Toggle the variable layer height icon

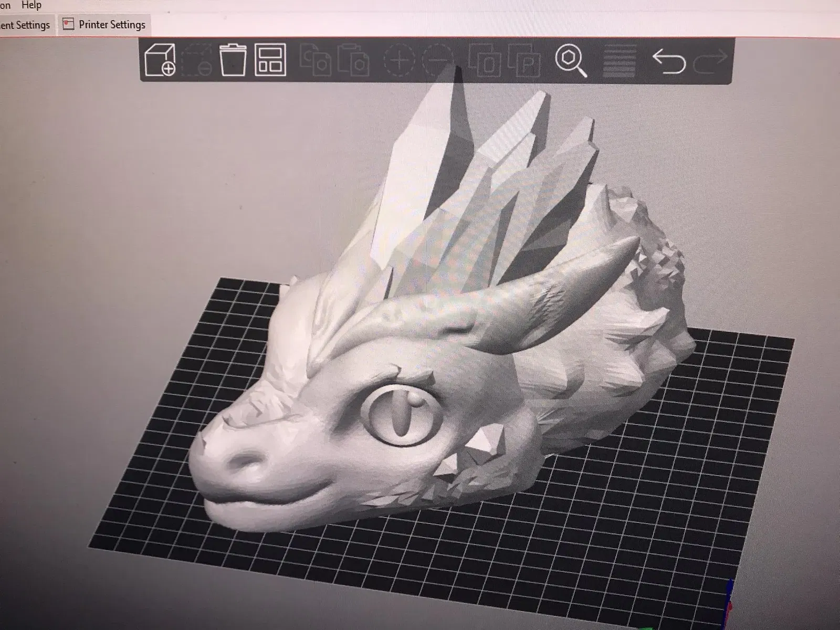tap(620, 61)
